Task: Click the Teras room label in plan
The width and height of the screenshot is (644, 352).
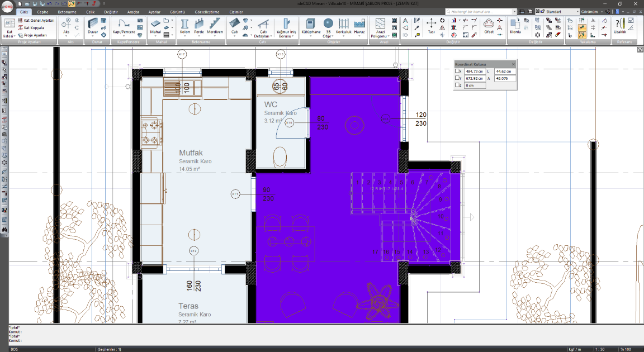Action: 188,306
